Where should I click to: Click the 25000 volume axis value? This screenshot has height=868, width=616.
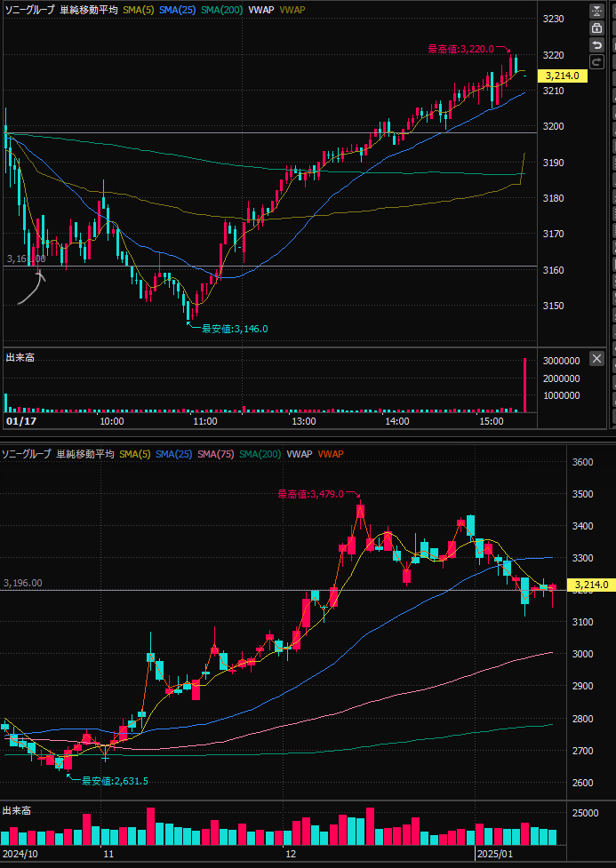[586, 813]
